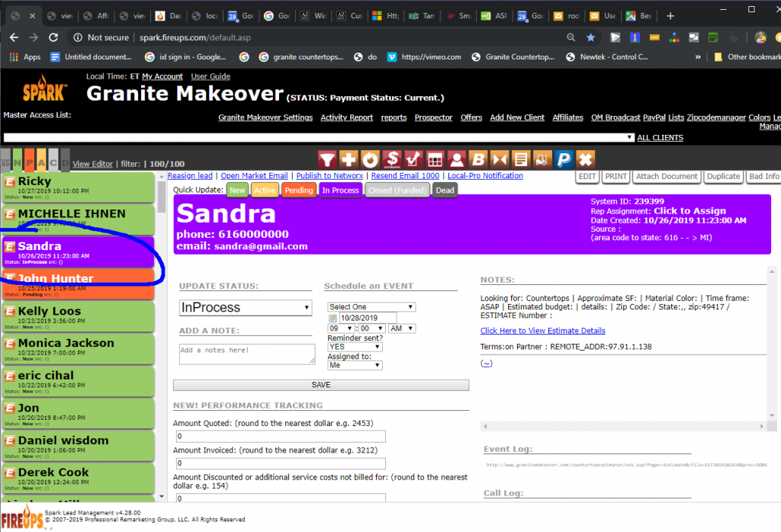Image resolution: width=781 pixels, height=532 pixels.
Task: Open the Prospector menu link
Action: point(433,117)
